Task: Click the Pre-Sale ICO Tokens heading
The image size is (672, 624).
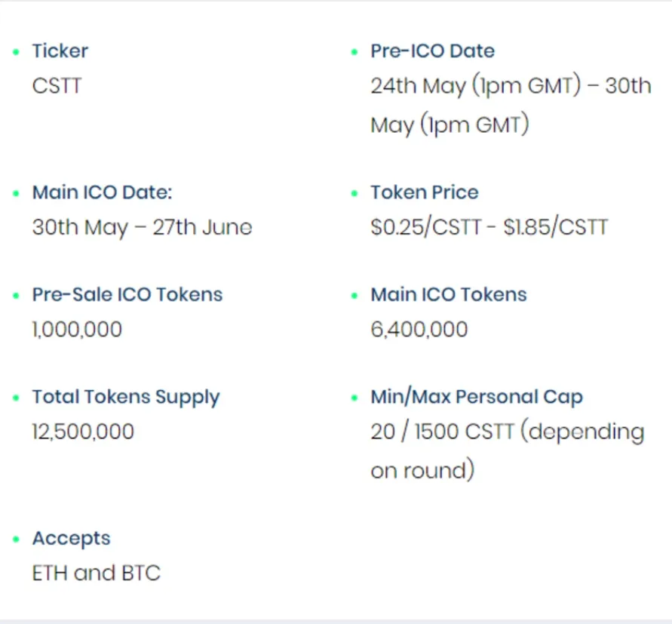Action: [x=127, y=294]
